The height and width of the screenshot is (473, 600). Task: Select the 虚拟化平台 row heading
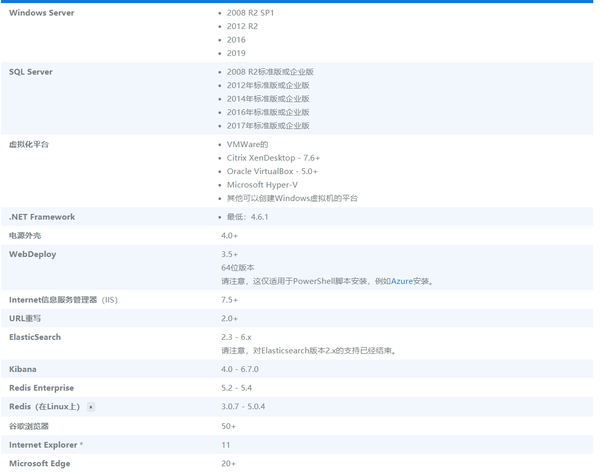[29, 145]
